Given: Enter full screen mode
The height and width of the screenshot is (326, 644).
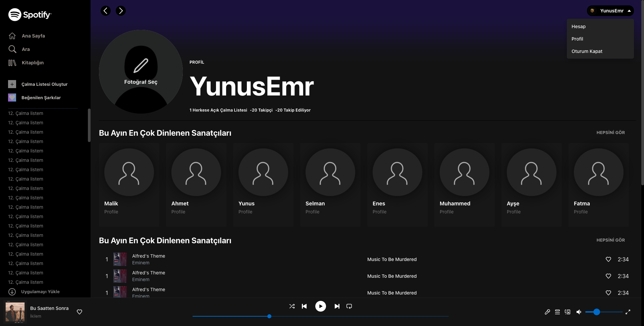Looking at the screenshot, I should 628,312.
